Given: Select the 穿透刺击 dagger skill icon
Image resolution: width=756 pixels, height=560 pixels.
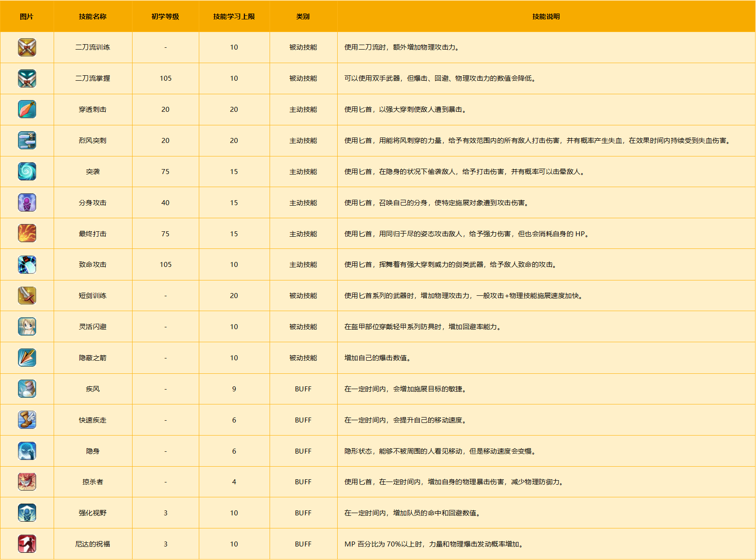Looking at the screenshot, I should 27,110.
